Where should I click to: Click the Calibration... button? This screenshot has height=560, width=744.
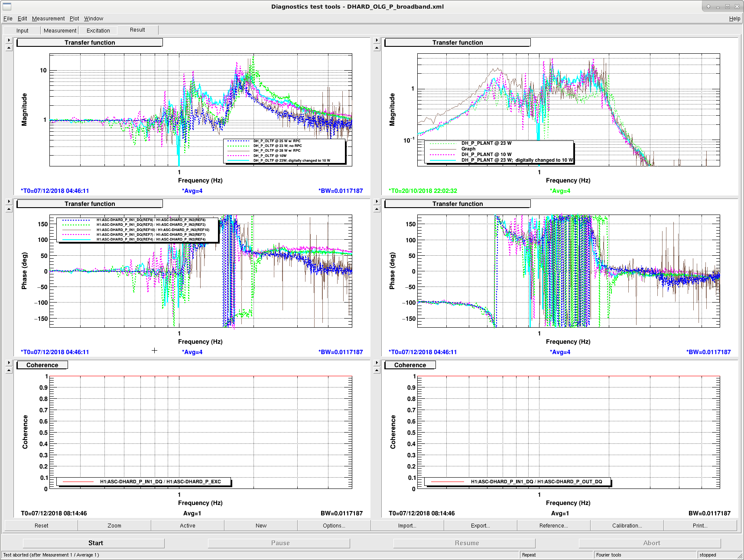(x=627, y=526)
